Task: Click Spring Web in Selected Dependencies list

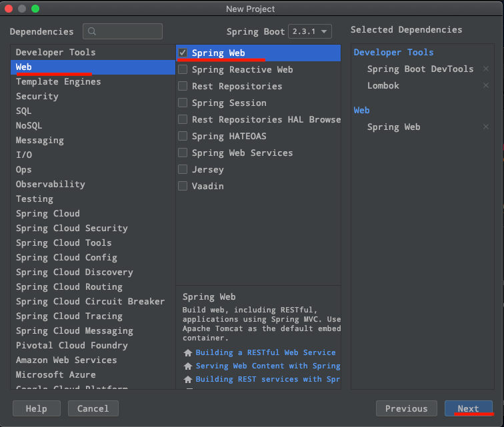Action: (394, 127)
